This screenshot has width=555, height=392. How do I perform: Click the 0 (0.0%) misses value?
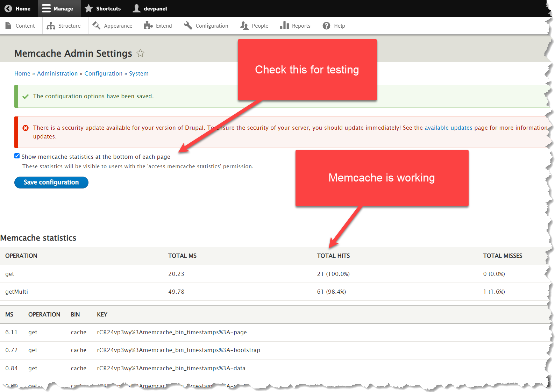coord(494,274)
